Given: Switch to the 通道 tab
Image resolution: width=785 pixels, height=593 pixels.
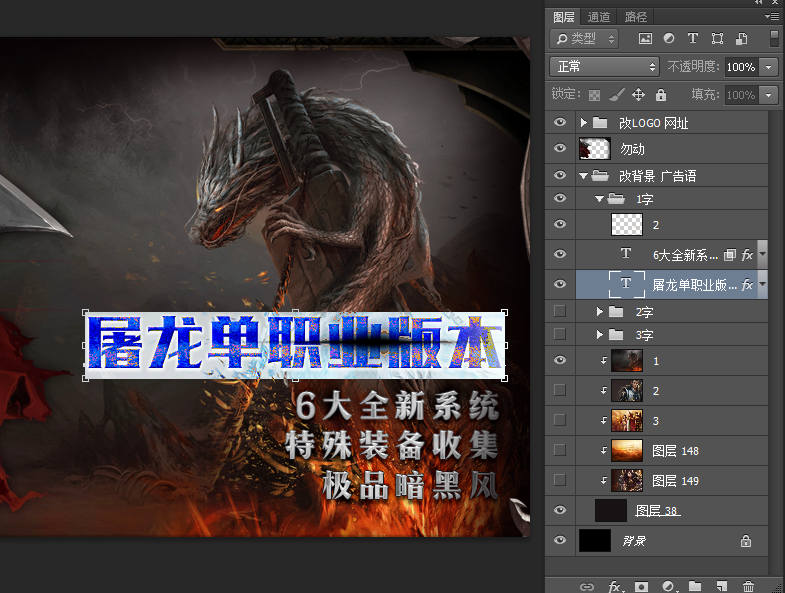Looking at the screenshot, I should coord(599,17).
